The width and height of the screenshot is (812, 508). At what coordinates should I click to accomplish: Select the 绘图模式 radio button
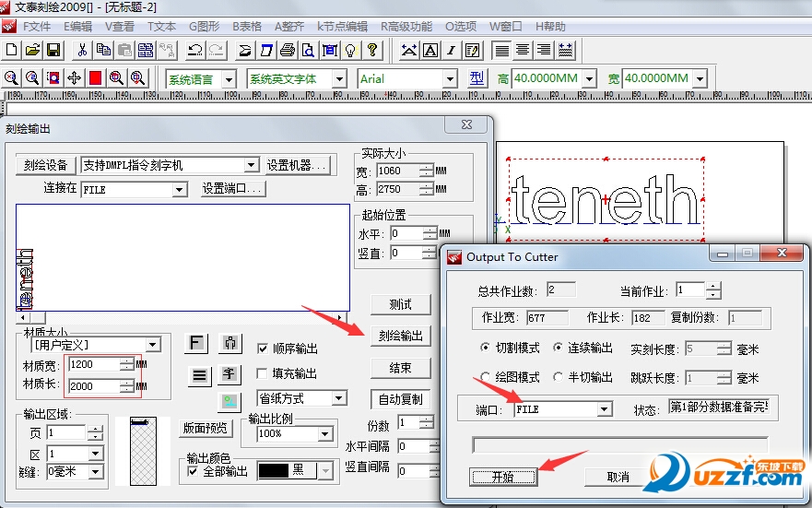(x=485, y=377)
